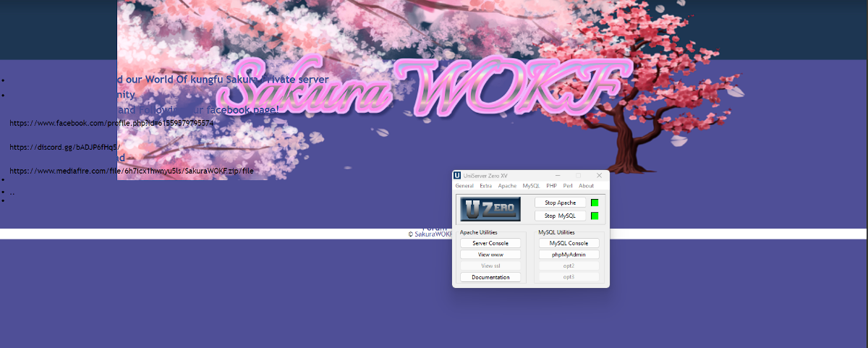Open phpMyAdmin from MySQL Utilities
This screenshot has height=348, width=868.
(569, 255)
